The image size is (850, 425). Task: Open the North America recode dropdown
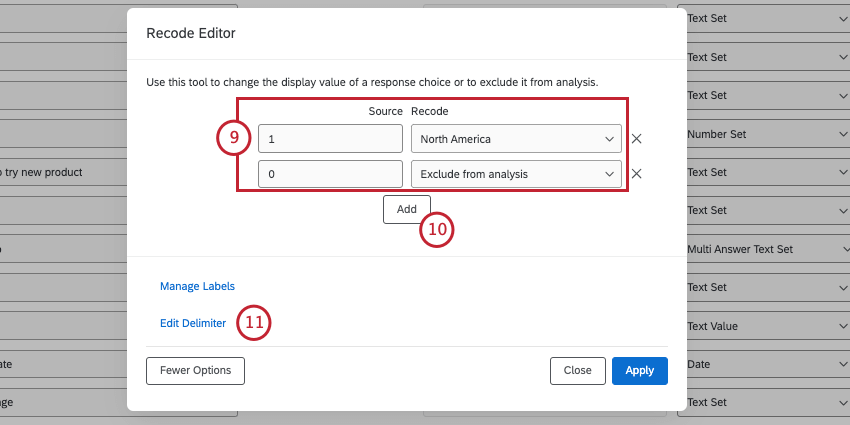516,140
